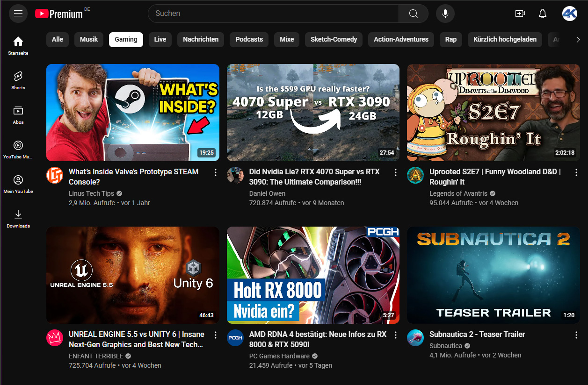Open title Subnautica 2 - Teaser Trailer
Screen dimensions: 588x385
click(x=477, y=335)
